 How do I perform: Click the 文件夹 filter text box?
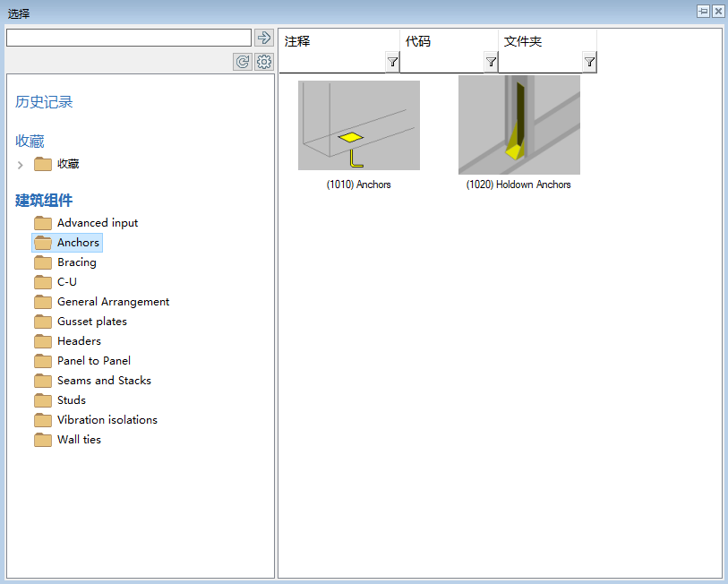[541, 63]
